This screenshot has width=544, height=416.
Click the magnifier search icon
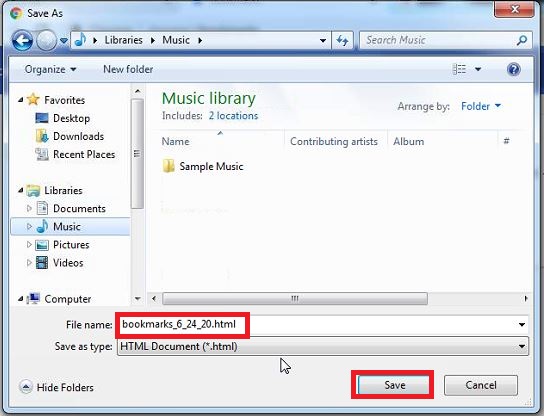tap(522, 41)
